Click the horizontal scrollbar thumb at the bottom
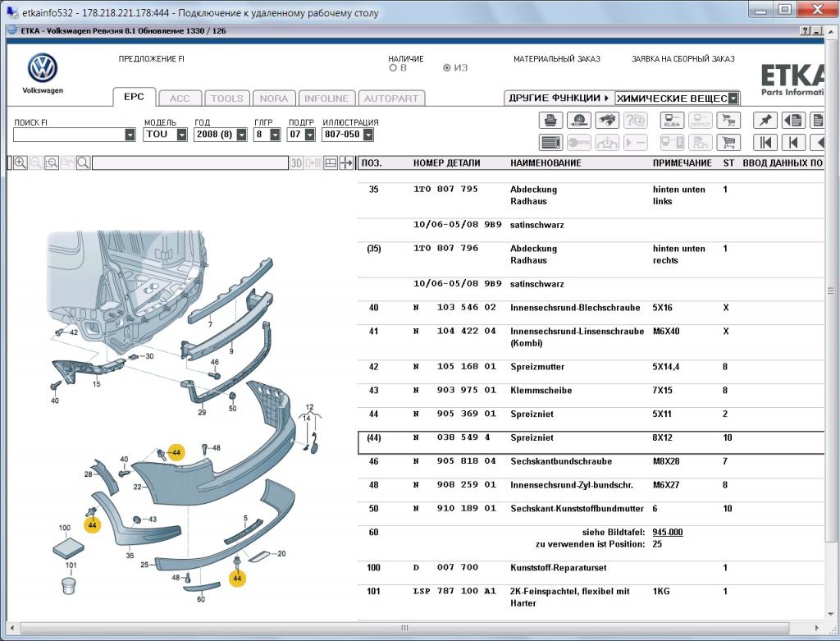Image resolution: width=840 pixels, height=641 pixels. (404, 628)
